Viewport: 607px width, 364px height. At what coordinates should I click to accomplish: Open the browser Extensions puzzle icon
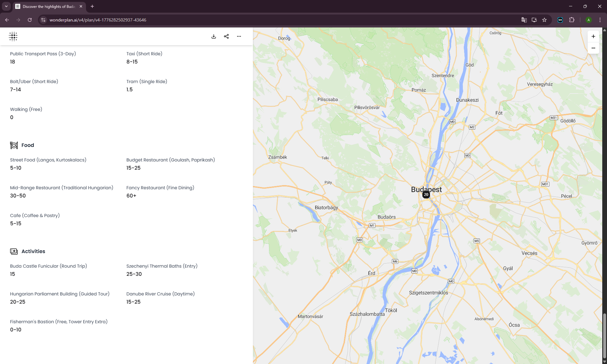pos(572,20)
